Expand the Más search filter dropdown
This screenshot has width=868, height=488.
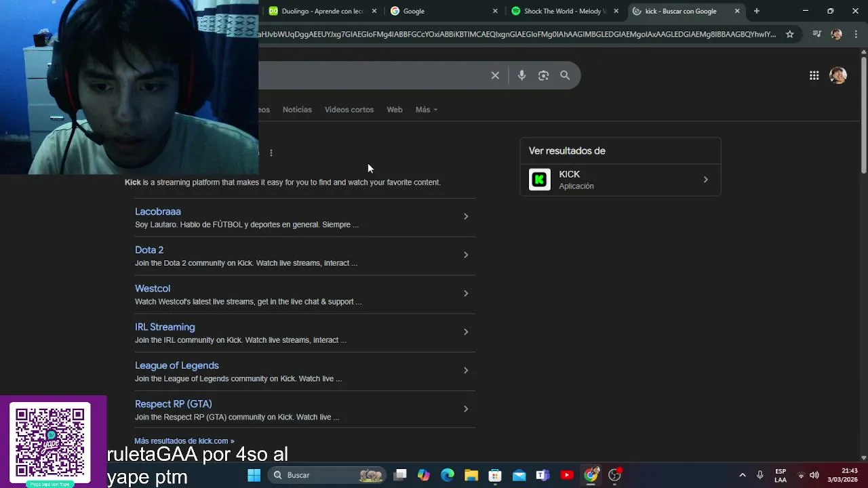point(427,110)
